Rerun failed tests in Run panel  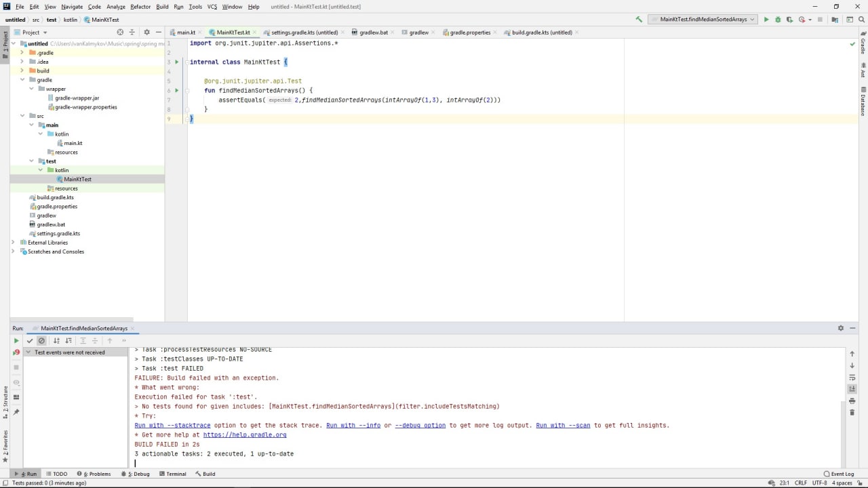(x=16, y=352)
